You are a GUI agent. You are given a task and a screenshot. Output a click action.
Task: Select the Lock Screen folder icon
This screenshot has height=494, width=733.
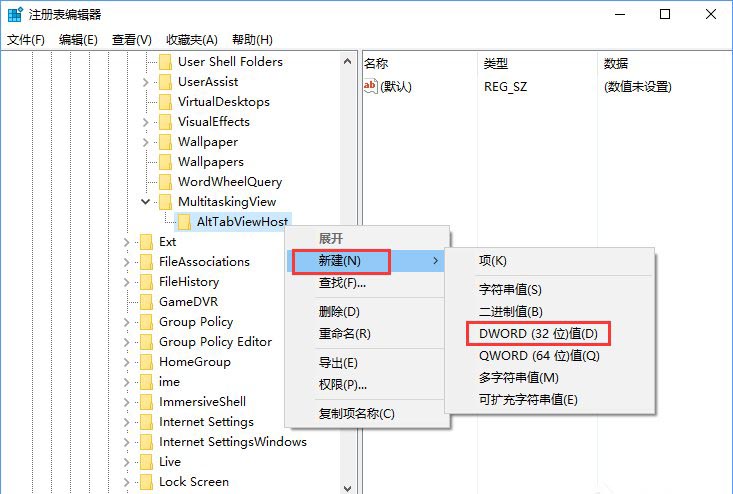tap(146, 482)
